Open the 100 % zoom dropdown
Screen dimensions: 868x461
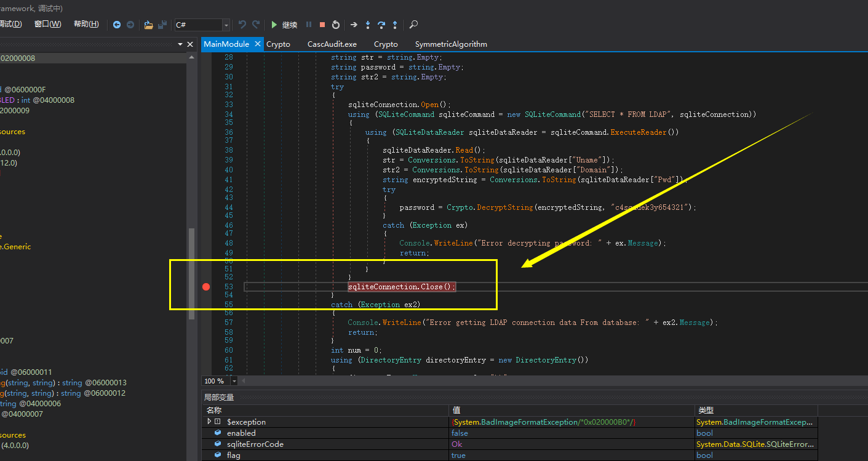[x=234, y=382]
